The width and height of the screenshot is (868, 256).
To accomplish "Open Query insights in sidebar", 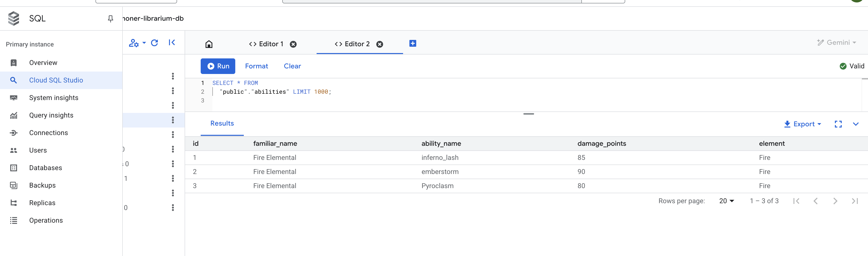I will (51, 115).
